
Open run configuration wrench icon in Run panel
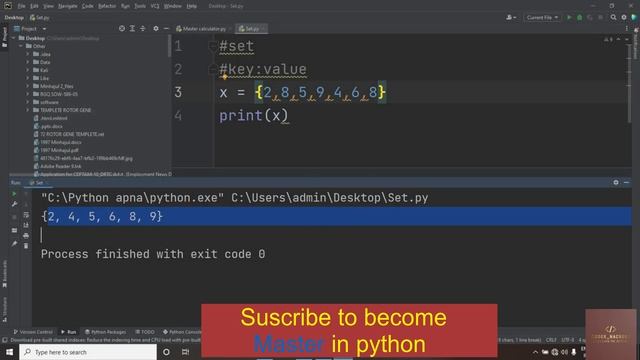(14, 204)
